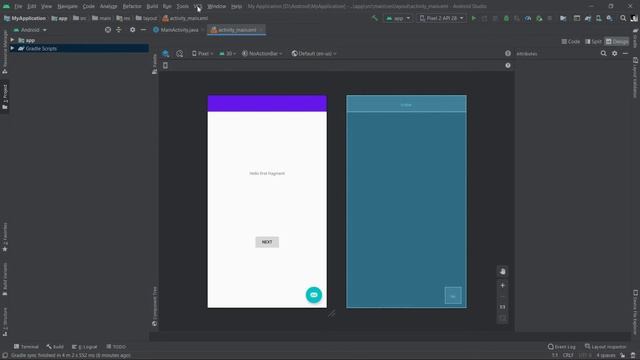Click the 4 spaces indent setting
Screen dimensions: 640x360
[x=606, y=356]
